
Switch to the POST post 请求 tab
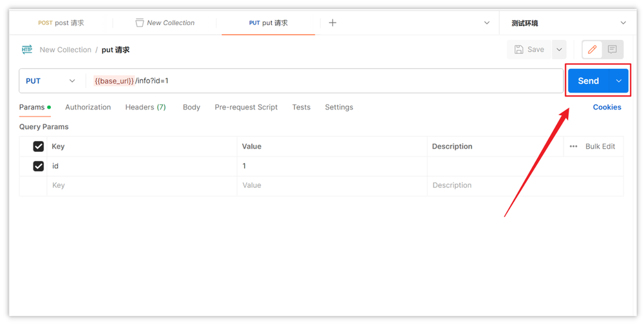click(61, 23)
